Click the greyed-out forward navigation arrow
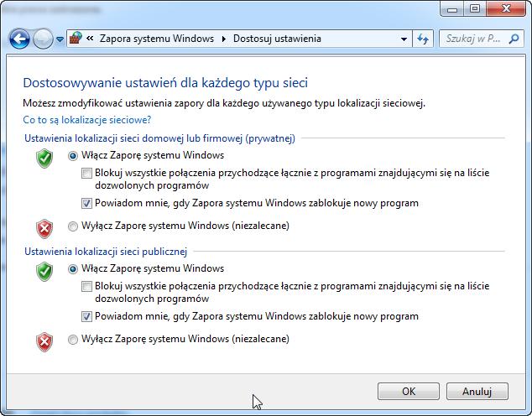The width and height of the screenshot is (532, 416). point(43,39)
